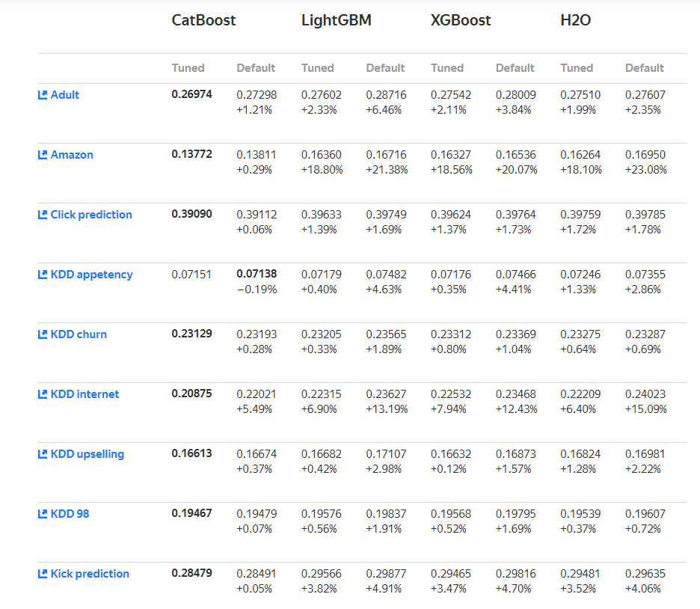
Task: Click the value 0.24023
Action: [x=645, y=394]
